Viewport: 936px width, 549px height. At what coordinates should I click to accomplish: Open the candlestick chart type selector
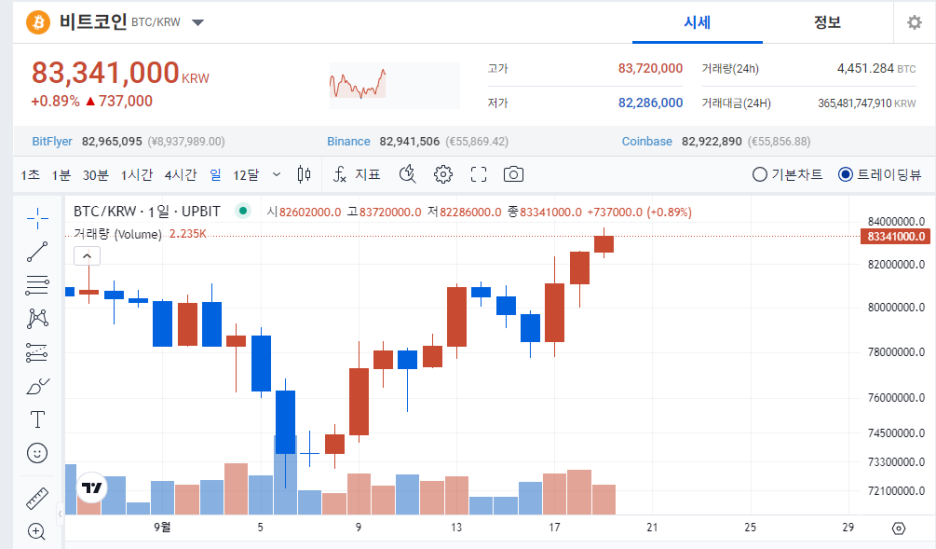click(x=304, y=174)
